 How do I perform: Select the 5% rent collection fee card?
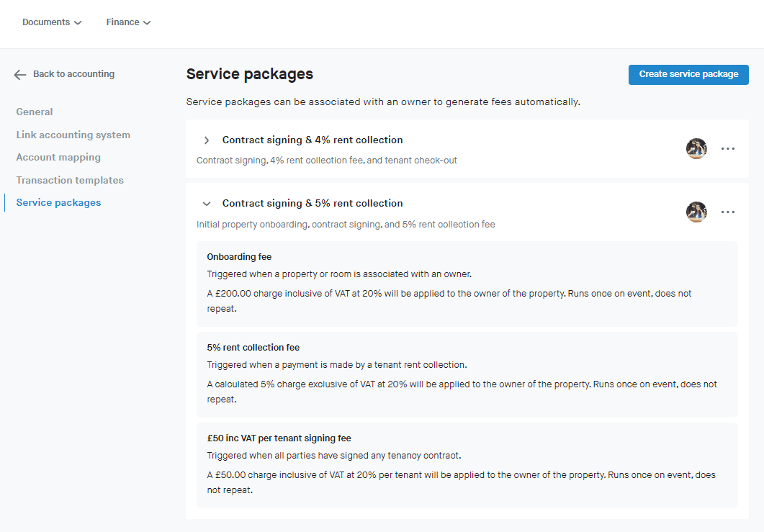coord(467,374)
